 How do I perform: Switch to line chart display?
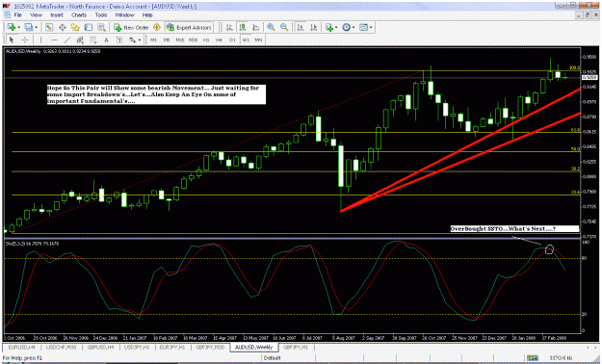[x=255, y=27]
